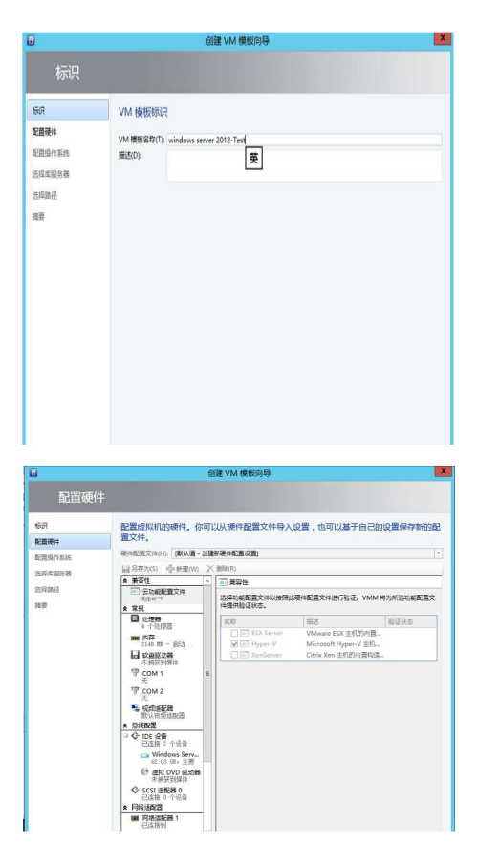Click the hardware tree scrollbar up arrow

tap(207, 581)
